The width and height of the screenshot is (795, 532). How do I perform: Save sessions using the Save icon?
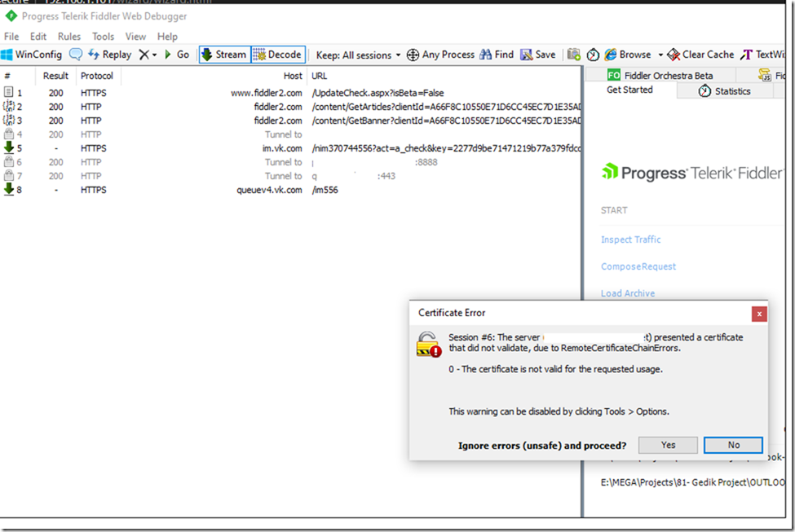coord(527,55)
